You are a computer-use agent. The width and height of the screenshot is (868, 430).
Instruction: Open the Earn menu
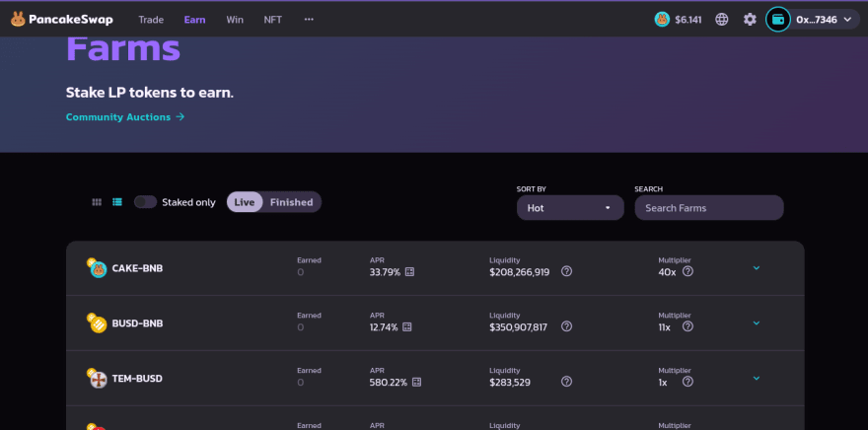[x=195, y=20]
